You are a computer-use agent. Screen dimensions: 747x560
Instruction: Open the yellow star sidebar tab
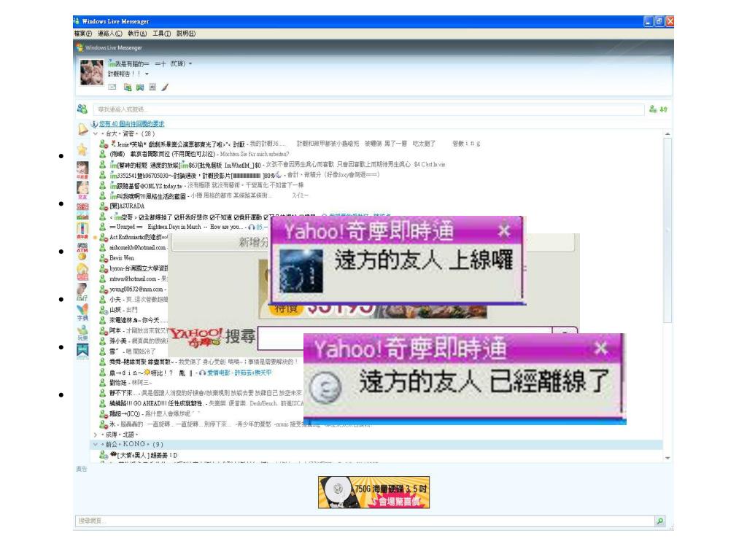coord(82,149)
